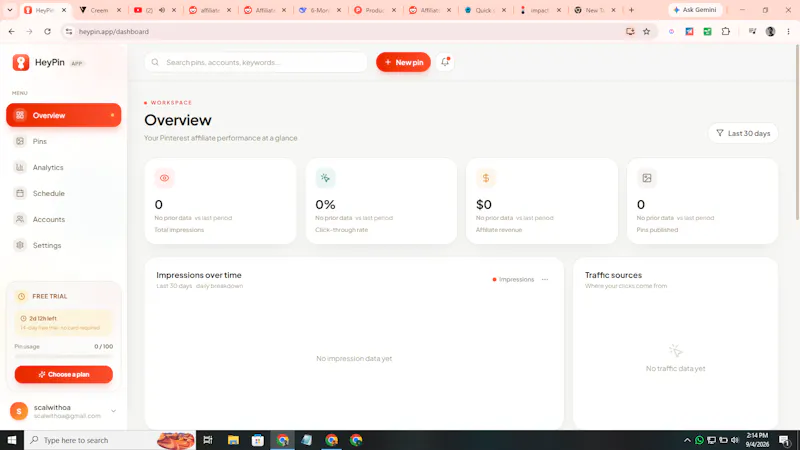Click Choose a plan button

[64, 374]
